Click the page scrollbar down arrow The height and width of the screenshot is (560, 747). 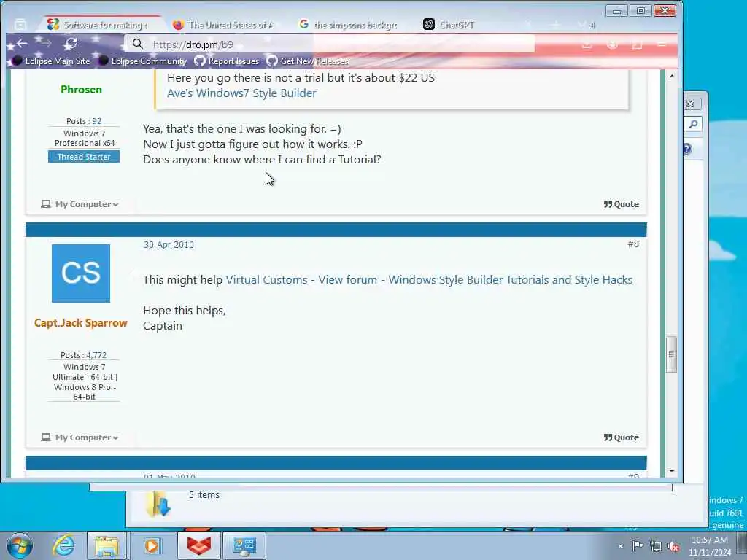(x=672, y=471)
